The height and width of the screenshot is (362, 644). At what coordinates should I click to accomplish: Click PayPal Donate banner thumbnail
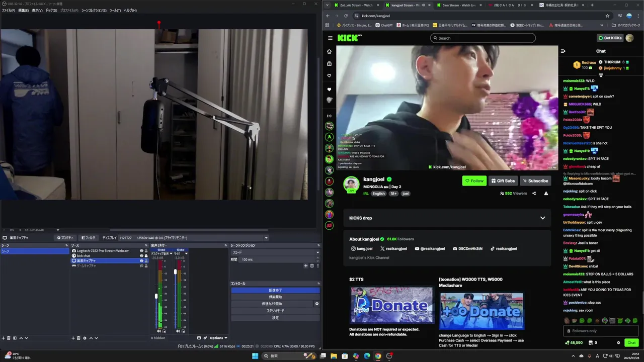pyautogui.click(x=391, y=305)
